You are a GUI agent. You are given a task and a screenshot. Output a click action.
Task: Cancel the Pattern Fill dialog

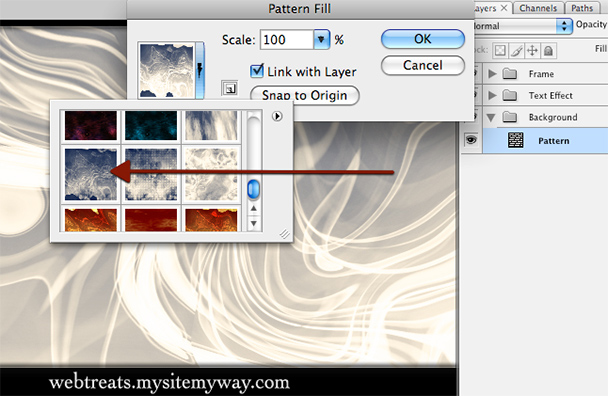[x=423, y=65]
